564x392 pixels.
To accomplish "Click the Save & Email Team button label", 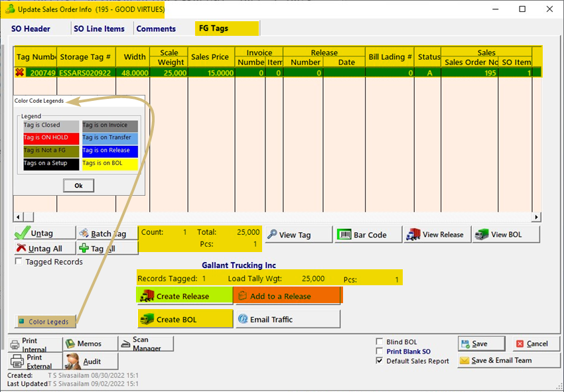I will click(x=502, y=360).
